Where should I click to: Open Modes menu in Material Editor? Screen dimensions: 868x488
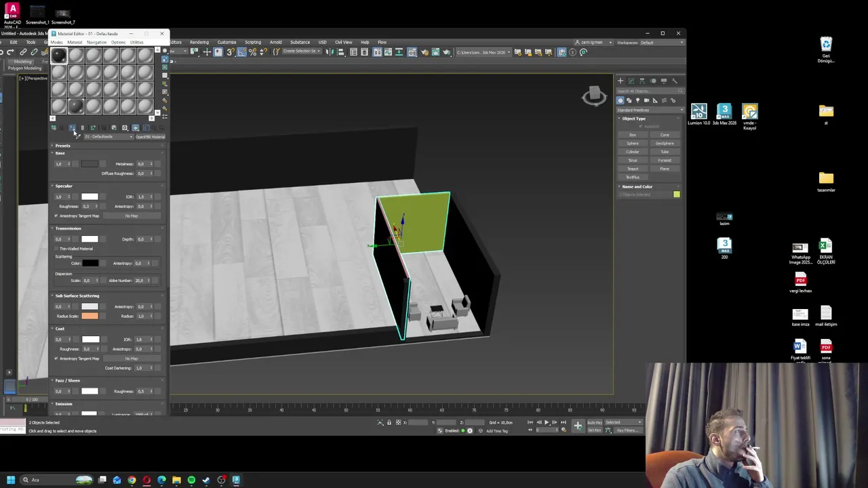56,42
